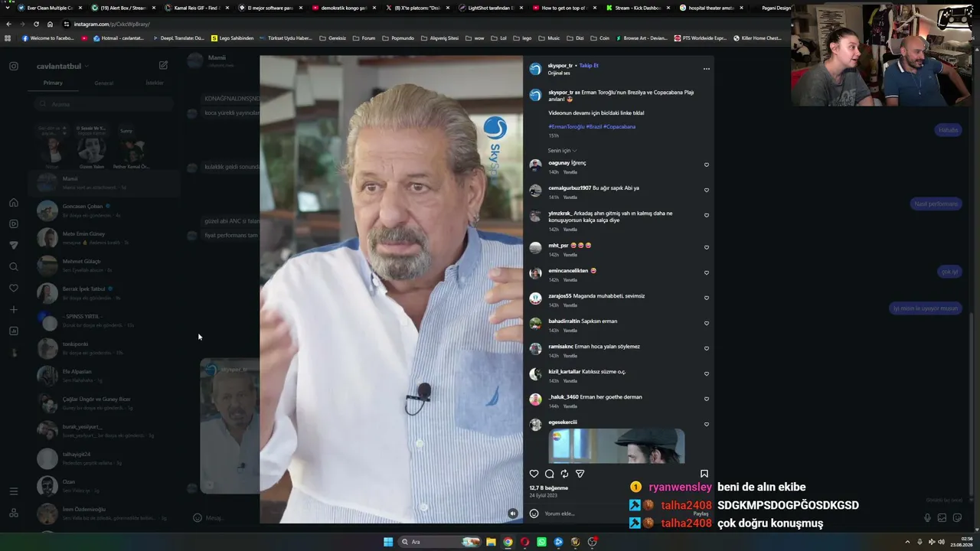Open the #ErmanToroğlu hashtag
This screenshot has width=980, height=551.
click(x=566, y=126)
